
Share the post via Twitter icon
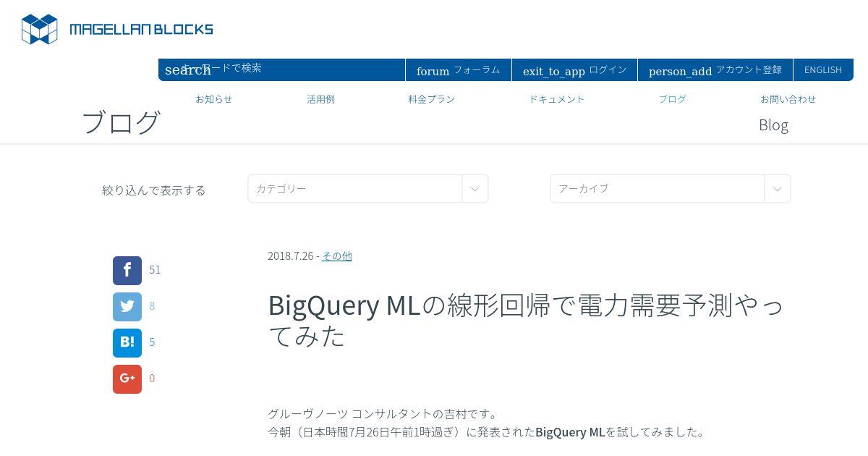[127, 307]
